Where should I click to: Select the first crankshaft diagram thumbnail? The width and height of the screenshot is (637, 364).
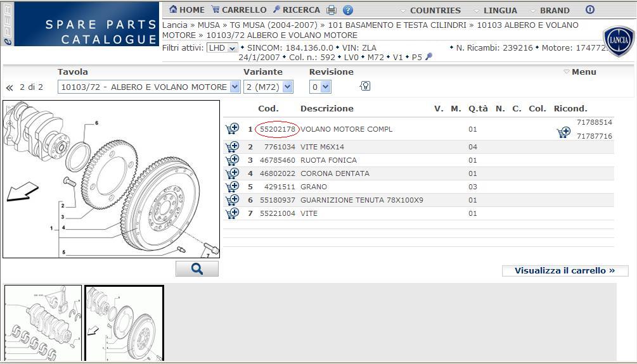pyautogui.click(x=43, y=323)
